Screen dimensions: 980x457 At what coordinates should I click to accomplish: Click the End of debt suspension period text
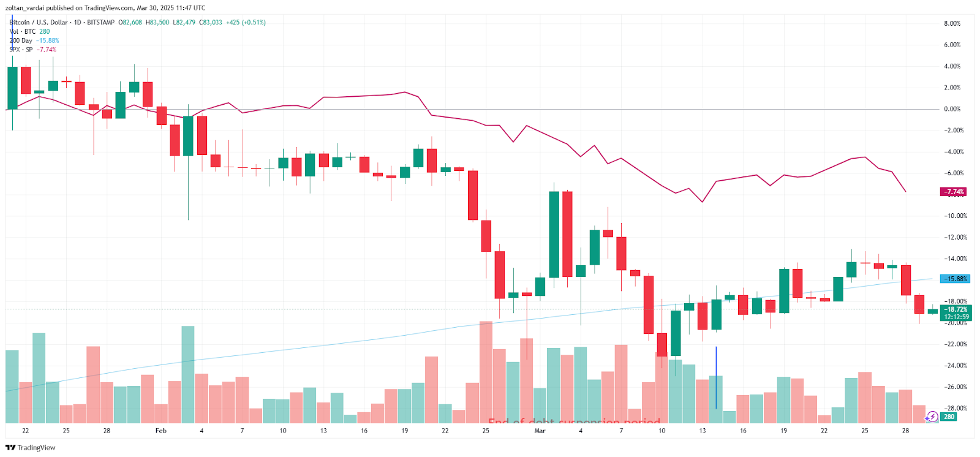tap(574, 421)
